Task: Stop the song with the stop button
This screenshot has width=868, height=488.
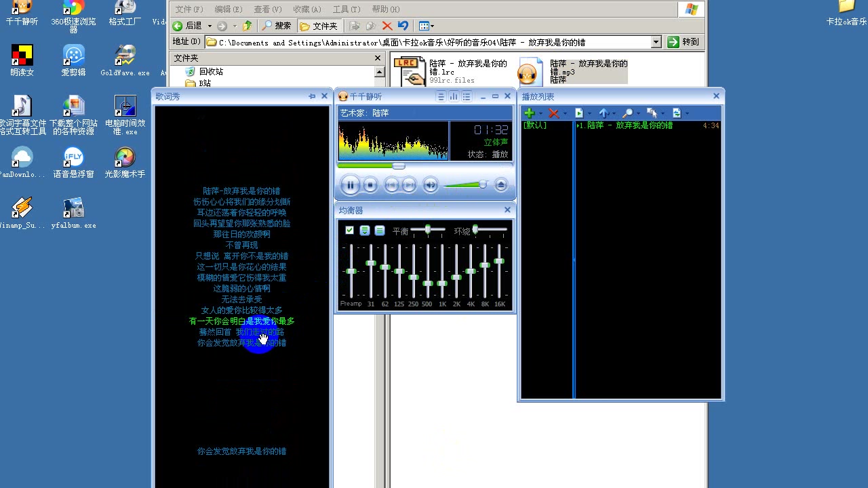Action: (x=370, y=184)
